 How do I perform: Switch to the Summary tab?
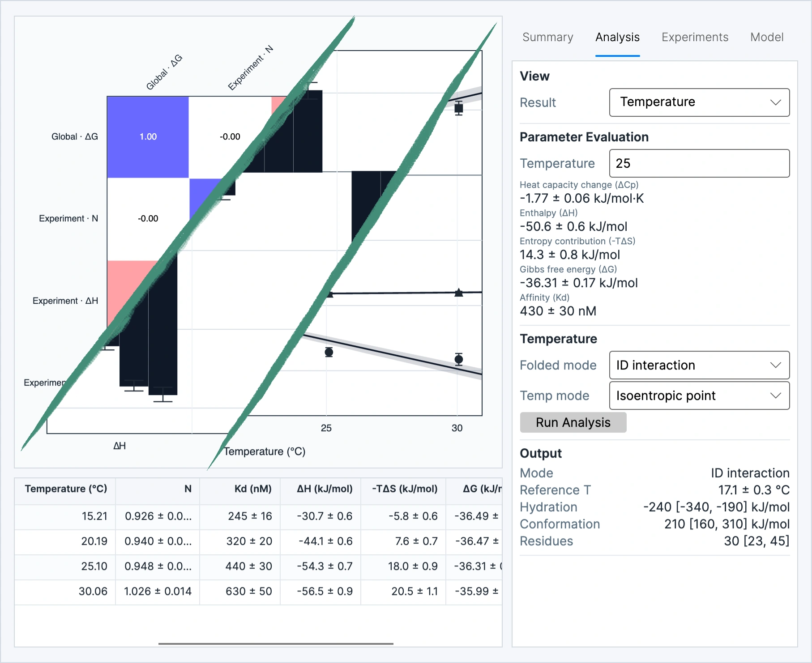click(x=547, y=37)
